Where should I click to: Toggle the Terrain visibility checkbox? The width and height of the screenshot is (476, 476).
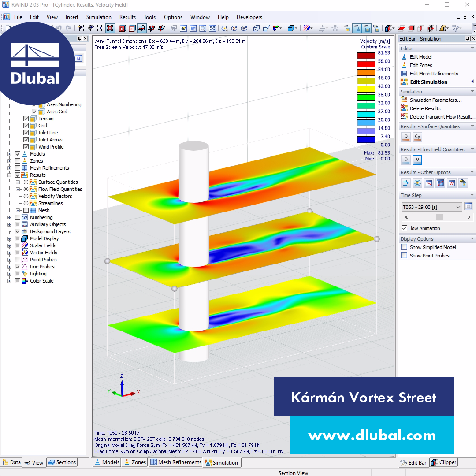pyautogui.click(x=26, y=119)
